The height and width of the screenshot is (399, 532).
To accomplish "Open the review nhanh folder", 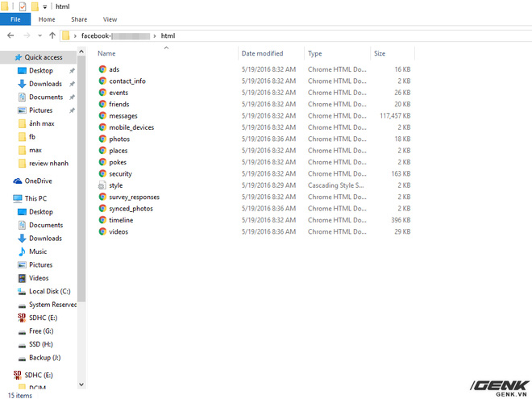I will pos(48,163).
